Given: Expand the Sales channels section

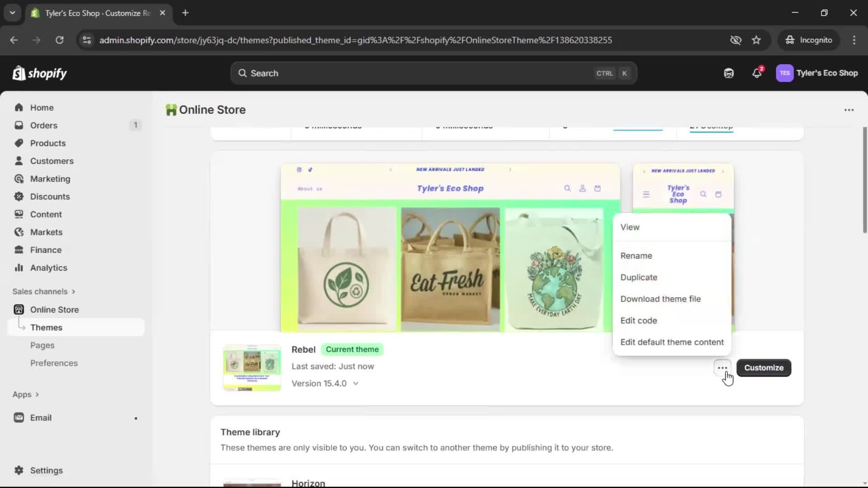Looking at the screenshot, I should [44, 291].
